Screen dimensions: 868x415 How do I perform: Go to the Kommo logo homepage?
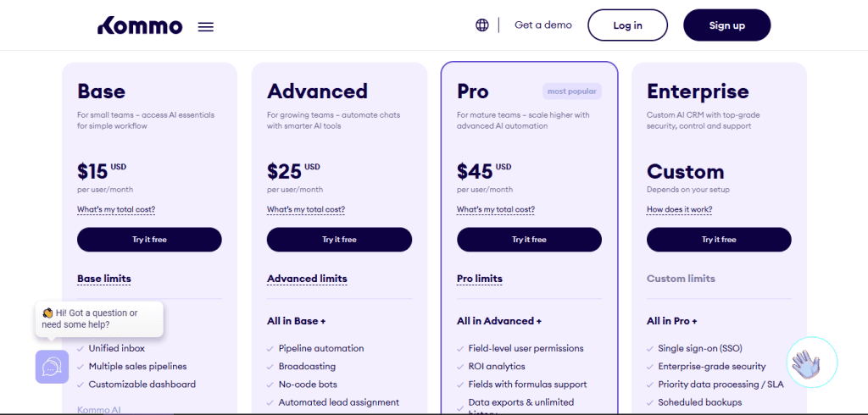(140, 26)
